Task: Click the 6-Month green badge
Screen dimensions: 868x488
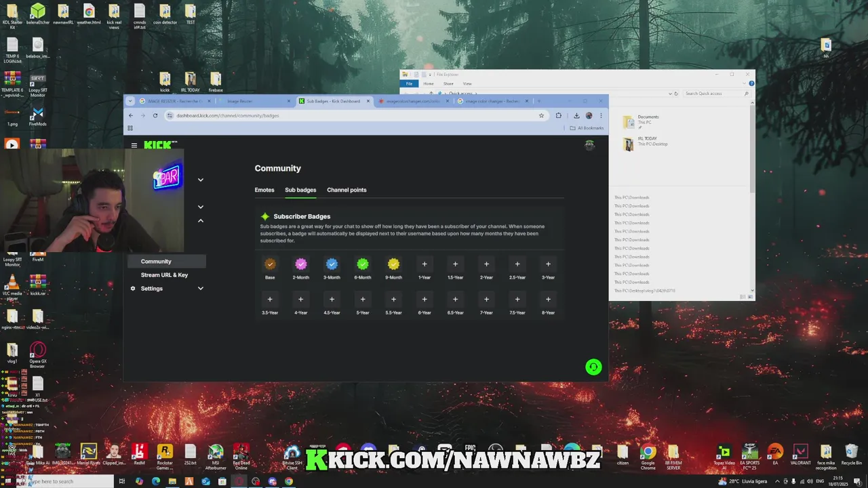Action: 363,264
